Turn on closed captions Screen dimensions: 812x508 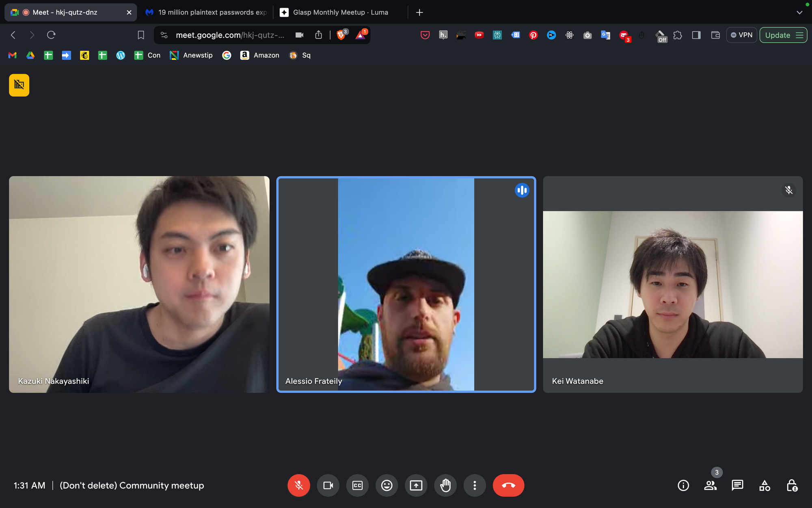click(x=357, y=485)
